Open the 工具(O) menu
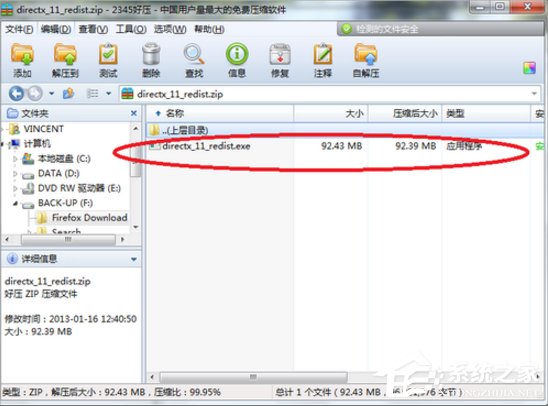The image size is (548, 406). tap(131, 29)
